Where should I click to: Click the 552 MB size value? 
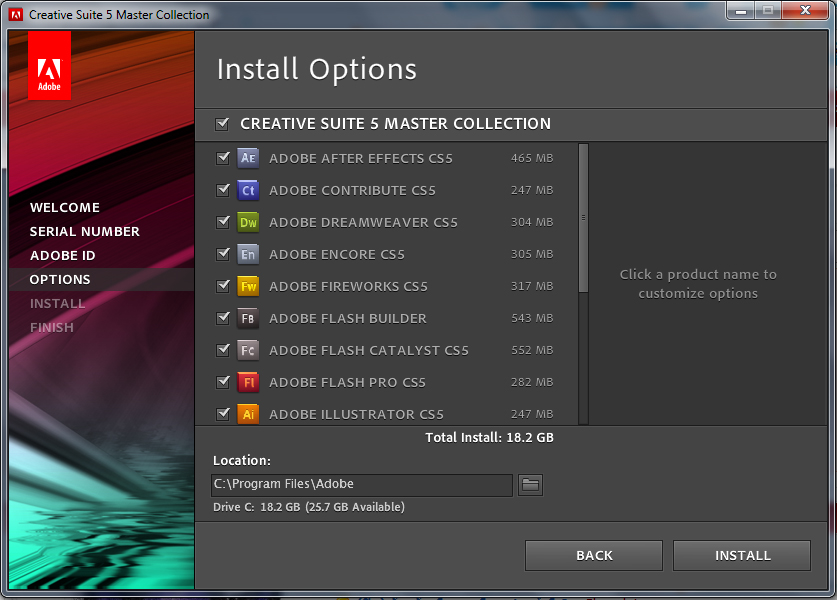tap(532, 350)
